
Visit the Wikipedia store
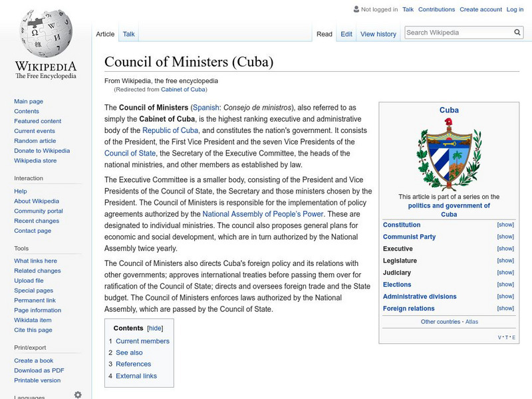pyautogui.click(x=35, y=160)
